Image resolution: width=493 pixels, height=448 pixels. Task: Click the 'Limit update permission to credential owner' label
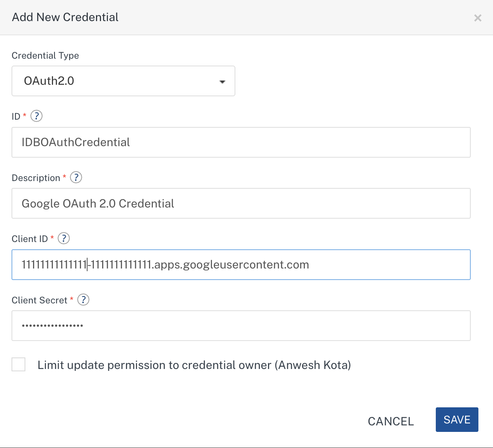click(x=194, y=365)
